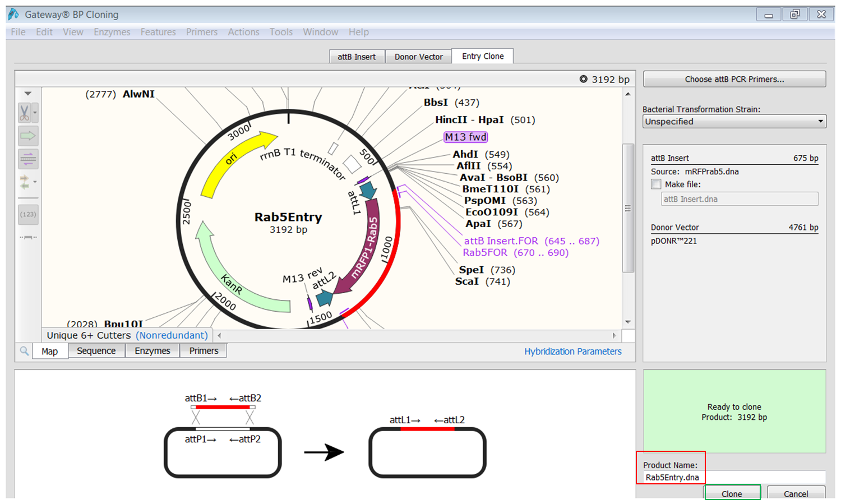Open the Window menu
Screen dimensions: 841x504
tap(321, 32)
